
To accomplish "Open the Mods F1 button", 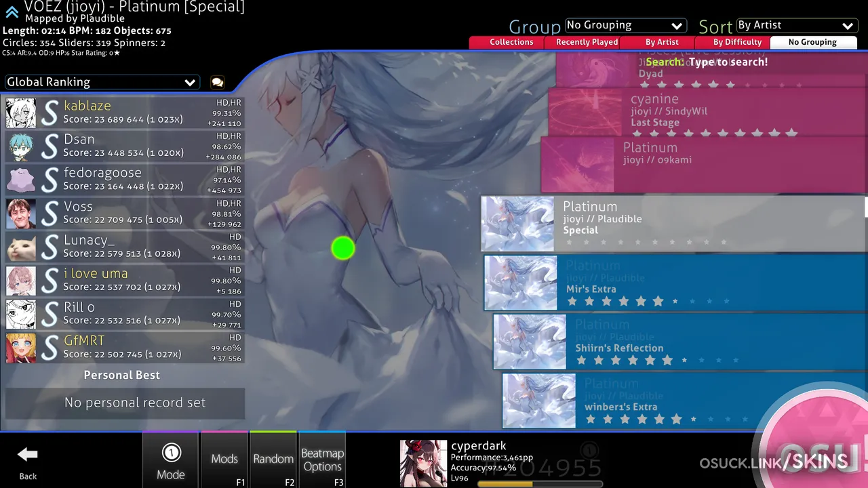I will click(224, 460).
